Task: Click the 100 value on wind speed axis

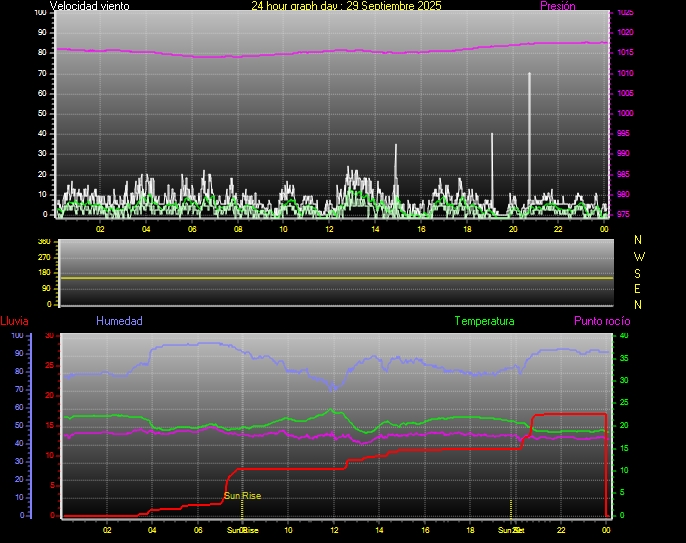Action: [40, 12]
